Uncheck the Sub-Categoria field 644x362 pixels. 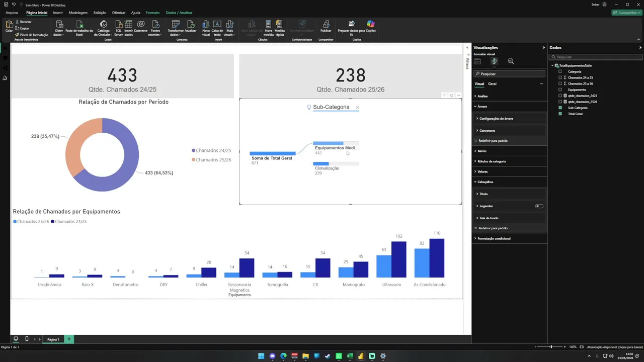click(560, 108)
